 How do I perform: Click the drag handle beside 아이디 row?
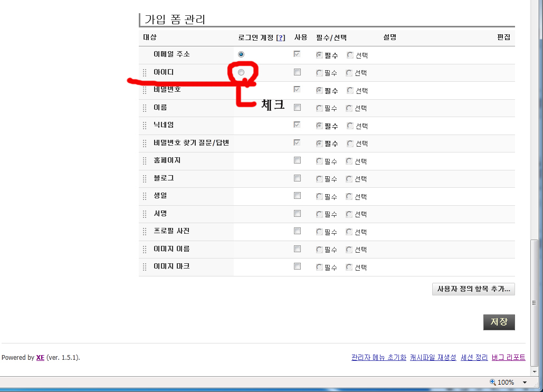[145, 73]
